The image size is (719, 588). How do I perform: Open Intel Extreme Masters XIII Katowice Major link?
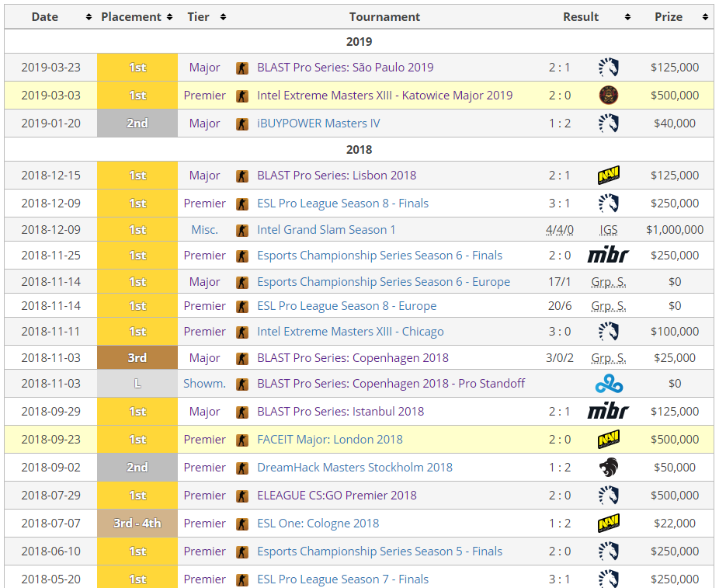[x=384, y=96]
